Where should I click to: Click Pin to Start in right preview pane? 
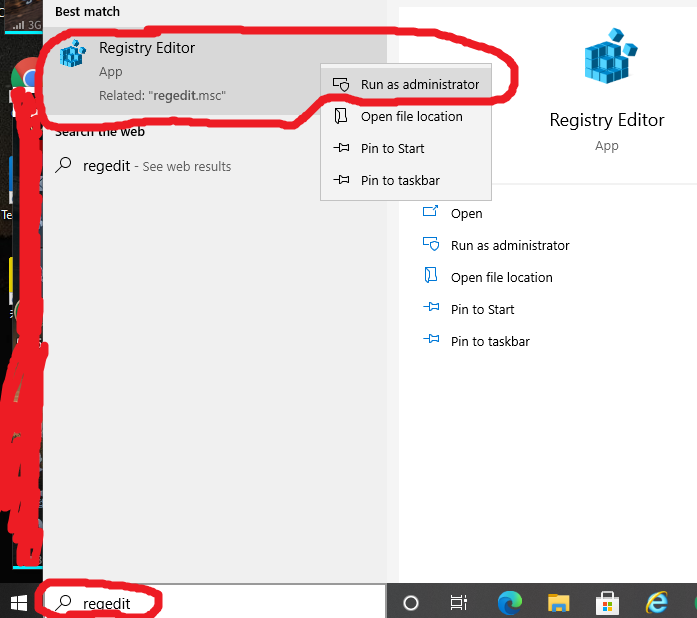pos(482,309)
